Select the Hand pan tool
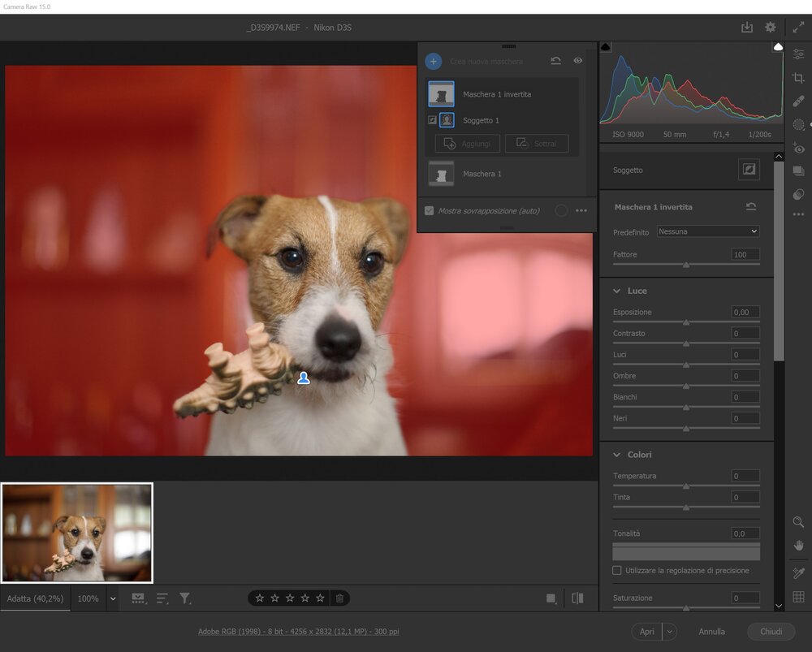Screen dimensions: 812x652 (x=798, y=546)
